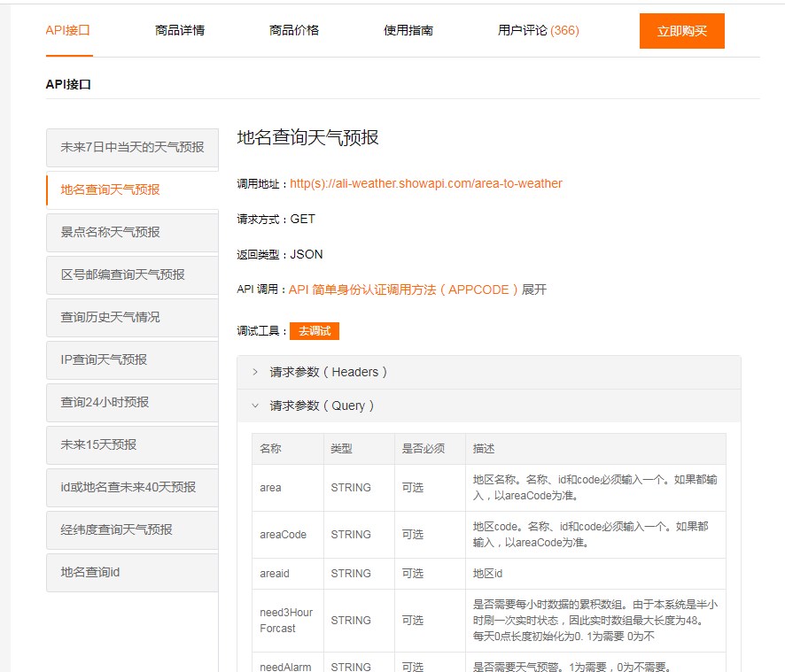
Task: Expand API 简单身份认证调用方法 via 展开
Action: pyautogui.click(x=534, y=290)
